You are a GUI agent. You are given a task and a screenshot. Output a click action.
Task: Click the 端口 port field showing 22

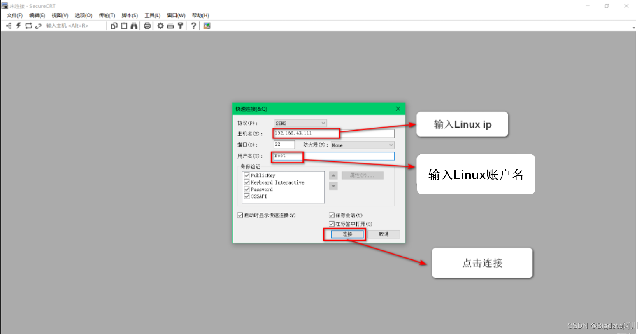point(284,145)
